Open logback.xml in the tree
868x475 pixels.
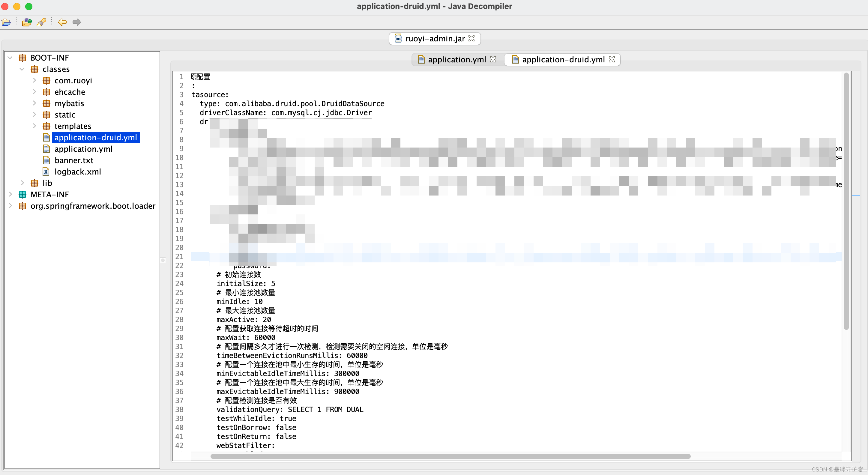point(77,172)
